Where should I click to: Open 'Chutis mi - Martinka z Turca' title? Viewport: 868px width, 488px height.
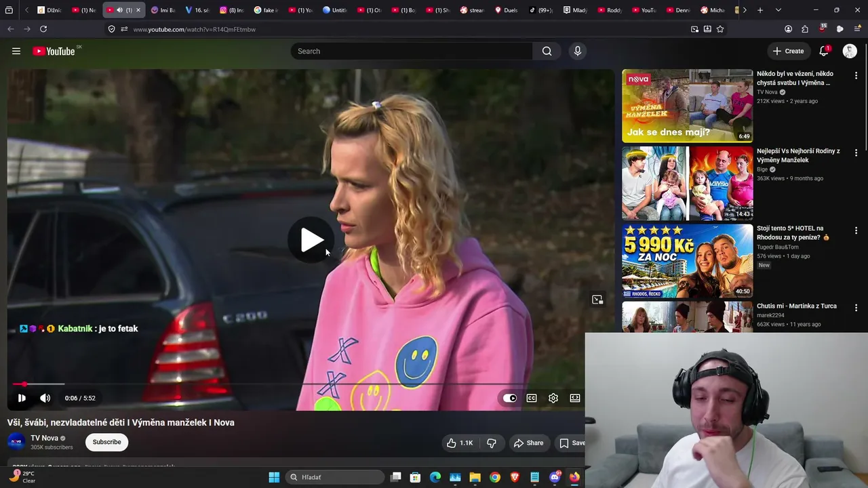(797, 306)
